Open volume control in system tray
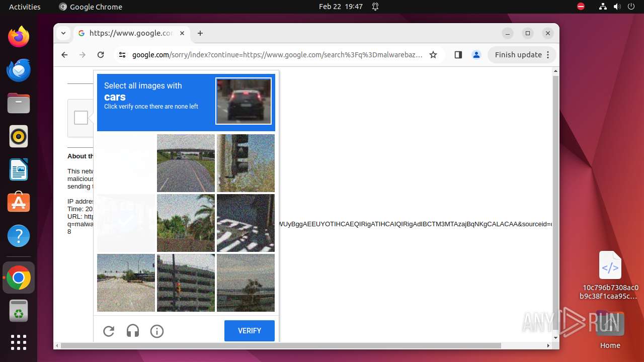This screenshot has height=362, width=644. pos(617,7)
